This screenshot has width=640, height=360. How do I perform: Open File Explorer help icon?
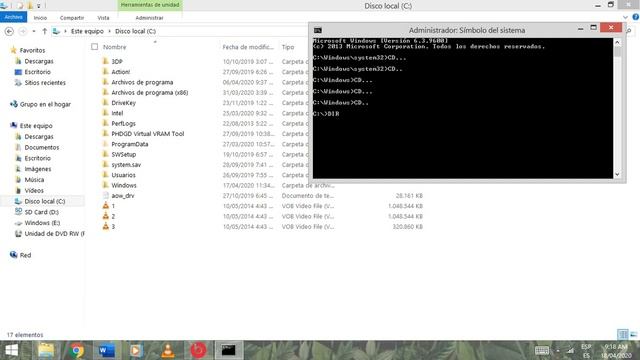tap(636, 17)
